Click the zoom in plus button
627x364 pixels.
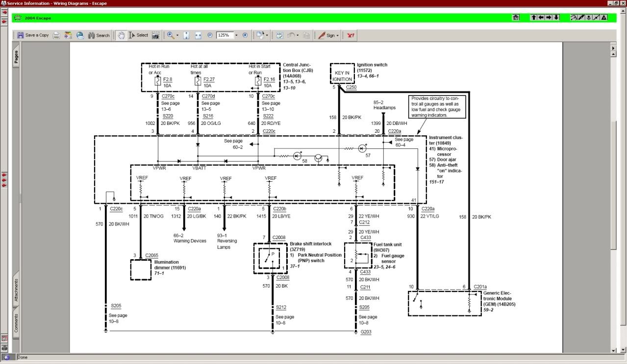pyautogui.click(x=245, y=35)
